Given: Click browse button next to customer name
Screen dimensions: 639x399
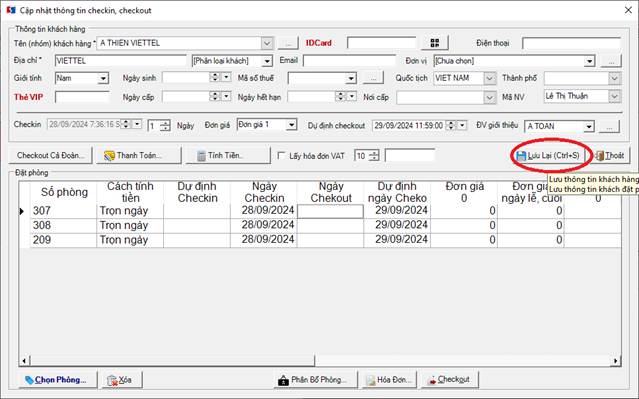Looking at the screenshot, I should [x=289, y=43].
